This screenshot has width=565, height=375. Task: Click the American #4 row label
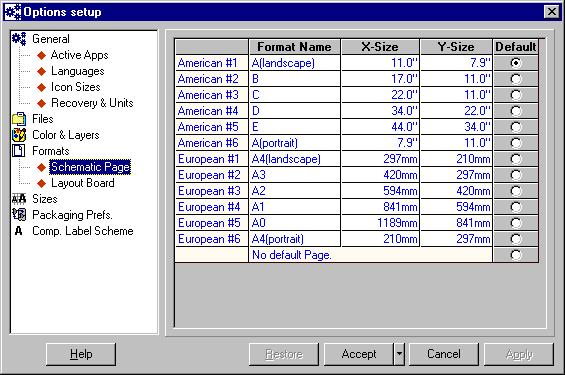[212, 111]
